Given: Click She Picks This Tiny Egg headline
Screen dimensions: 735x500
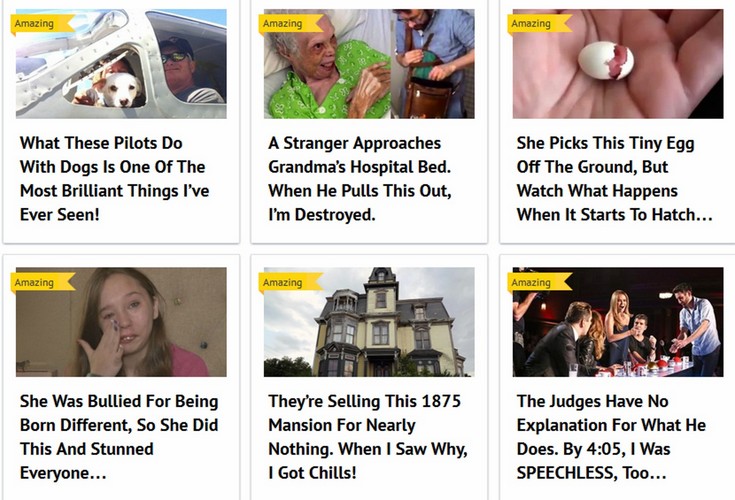Looking at the screenshot, I should (615, 179).
